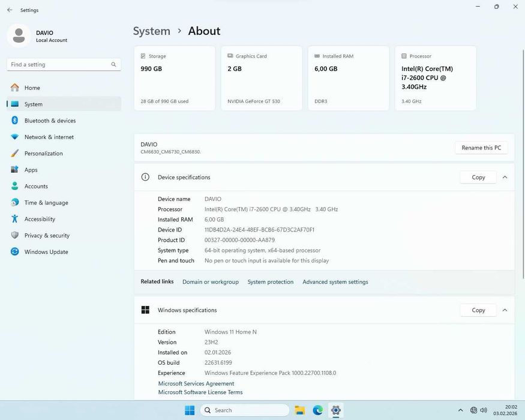Click the Storage card disk icon
This screenshot has width=525, height=420.
143,56
